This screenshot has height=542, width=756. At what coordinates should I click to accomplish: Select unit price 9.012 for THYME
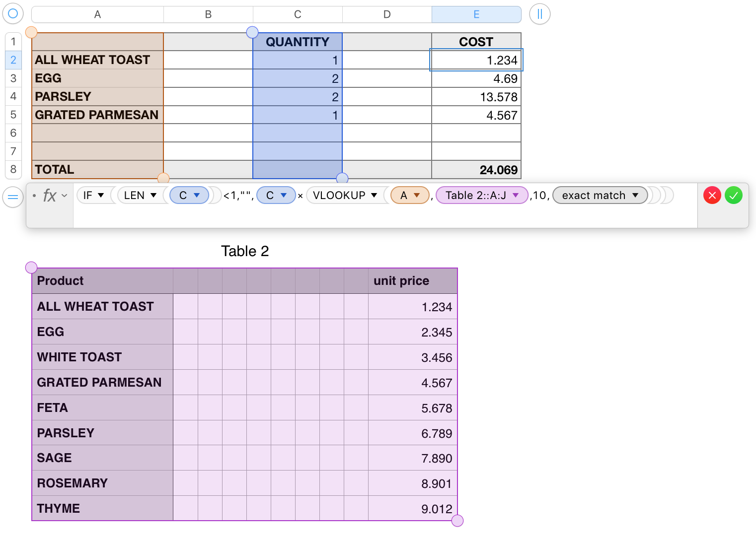point(413,508)
